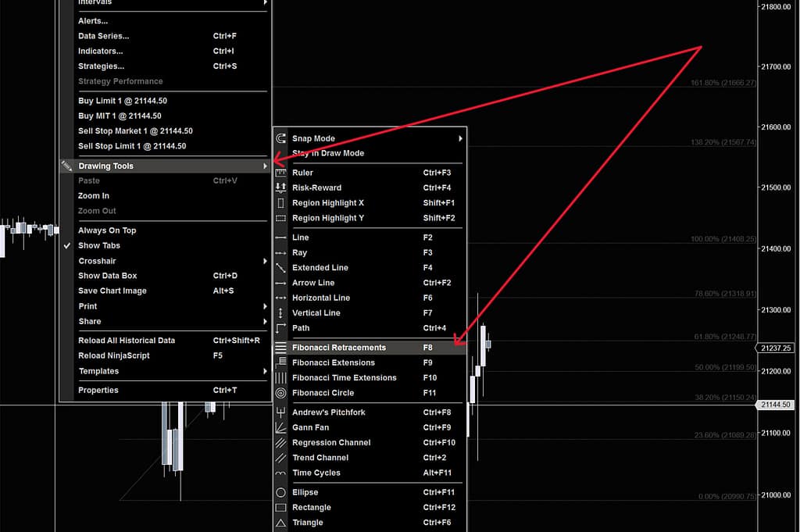Expand the Crosshair submenu arrow

coord(266,261)
